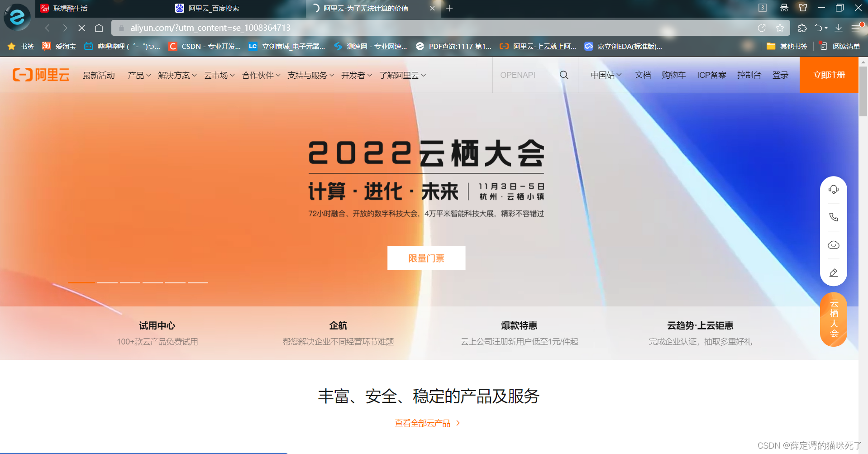Open 测速网 bookmark
Viewport: 868px width, 454px height.
[x=370, y=46]
